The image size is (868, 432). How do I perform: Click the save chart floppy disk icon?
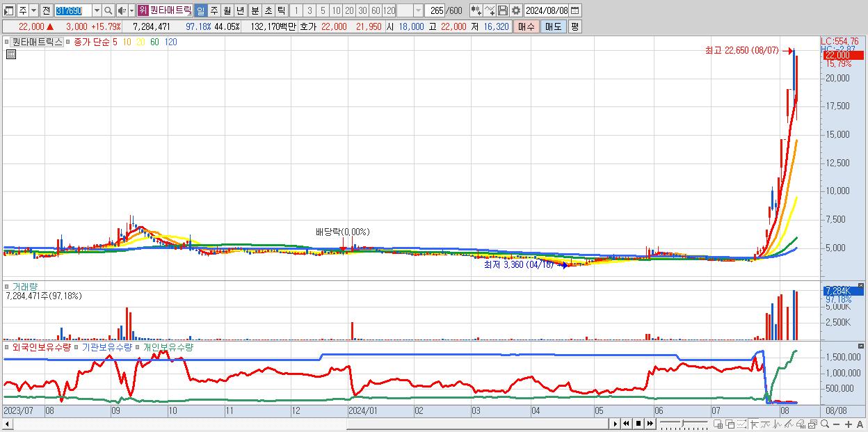pos(502,10)
